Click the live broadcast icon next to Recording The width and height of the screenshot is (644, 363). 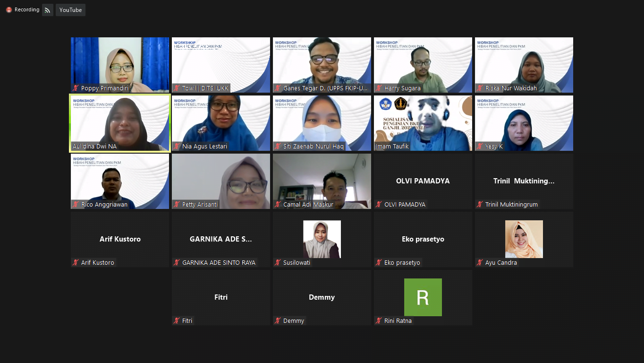(x=47, y=9)
